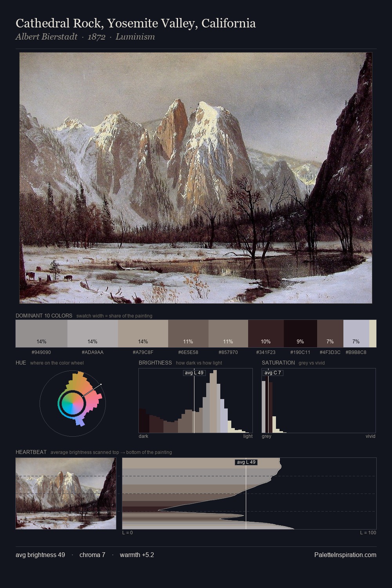Open the large Cathedral Rock painting image
The height and width of the screenshot is (588, 392).
pos(196,178)
